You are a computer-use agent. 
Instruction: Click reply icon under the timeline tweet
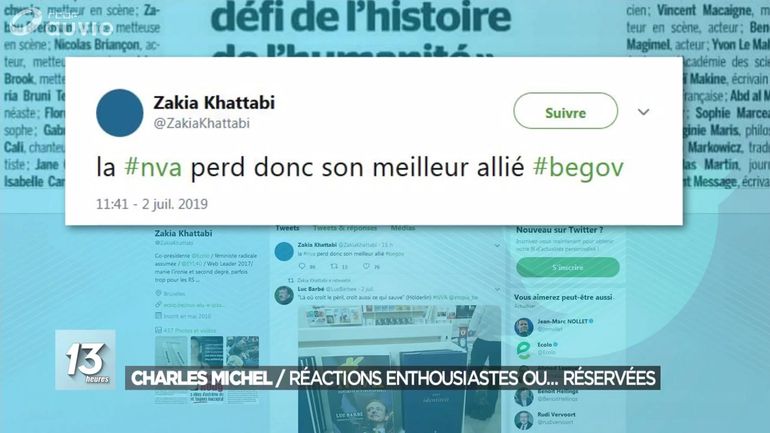302,266
